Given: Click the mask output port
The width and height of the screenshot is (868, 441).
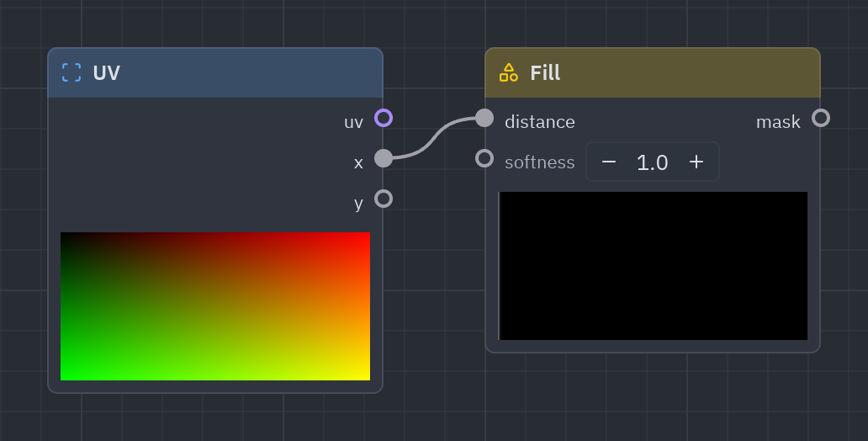Looking at the screenshot, I should [821, 118].
